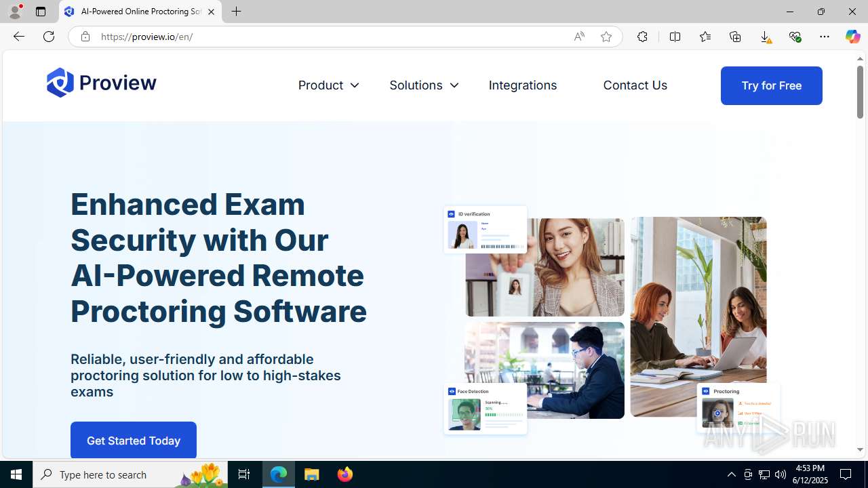Open the volume control icon
Screen dimensions: 868x488
(x=781, y=474)
